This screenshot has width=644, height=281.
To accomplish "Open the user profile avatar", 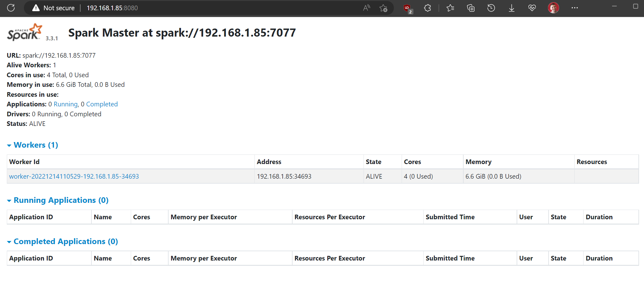I will click(554, 8).
